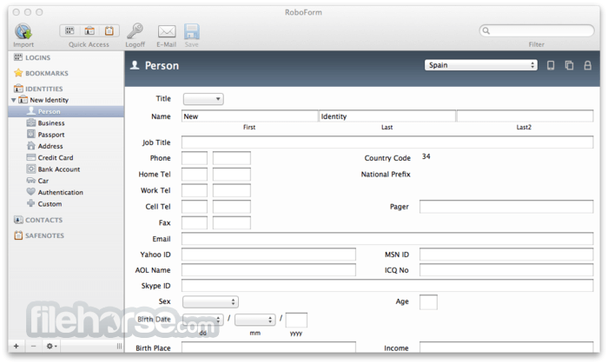
Task: Click the Age field
Action: (x=428, y=302)
